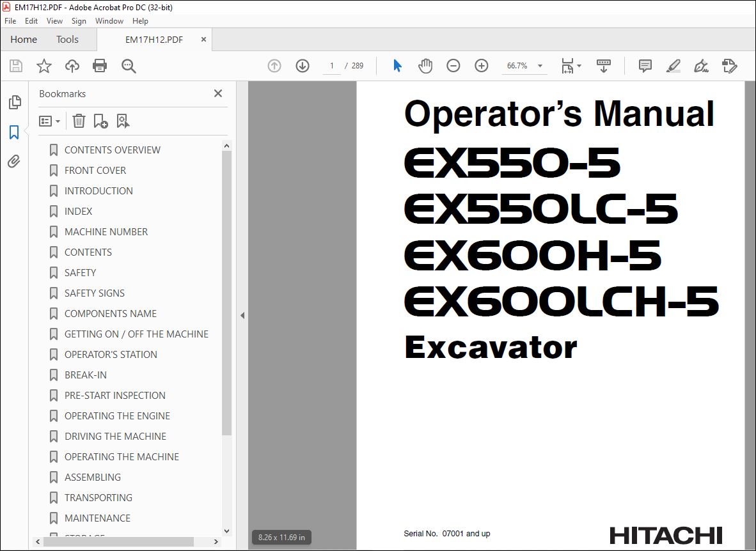756x551 pixels.
Task: Delete the selected bookmark
Action: click(79, 121)
